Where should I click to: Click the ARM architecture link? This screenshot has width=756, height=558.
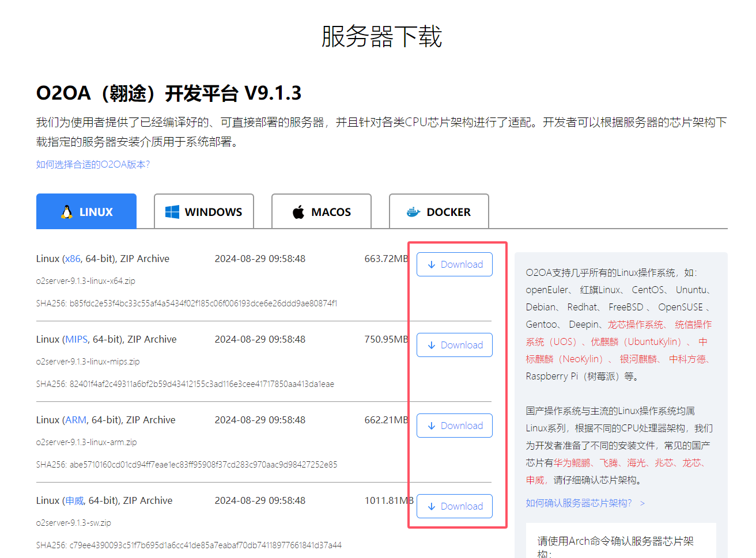click(75, 420)
